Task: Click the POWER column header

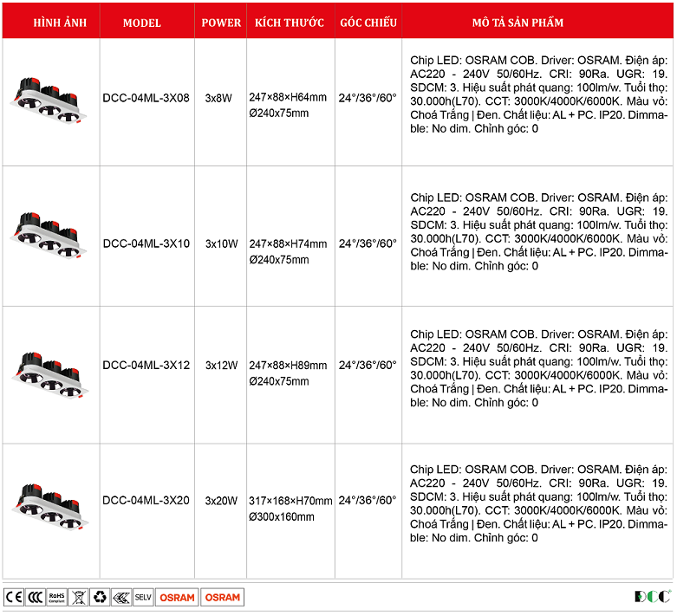Action: 221,23
